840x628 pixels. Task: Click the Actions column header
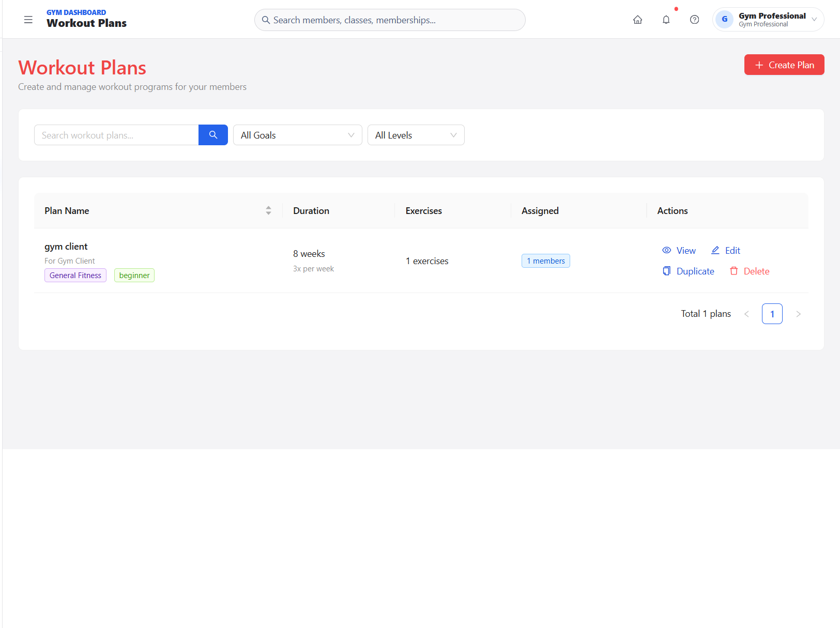[672, 211]
